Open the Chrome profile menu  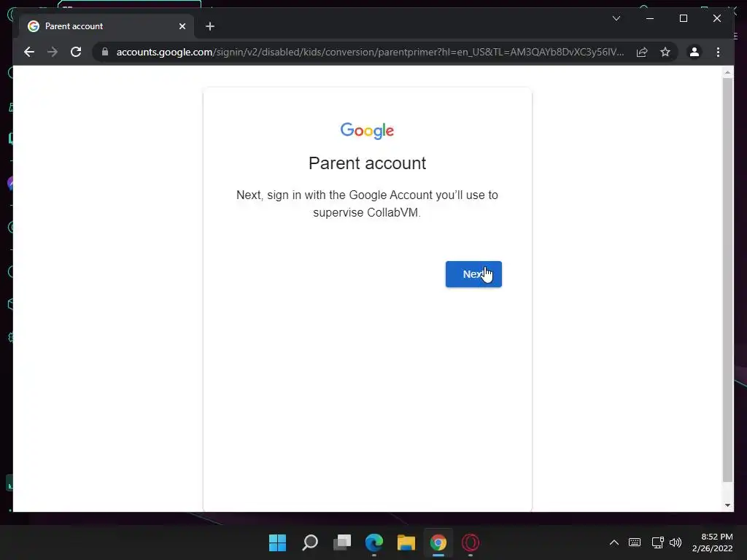coord(694,52)
